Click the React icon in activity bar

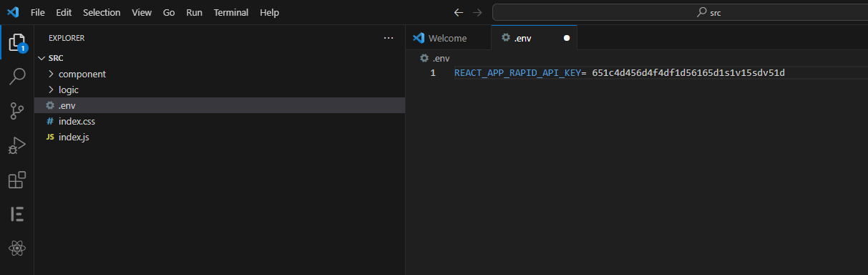coord(17,249)
